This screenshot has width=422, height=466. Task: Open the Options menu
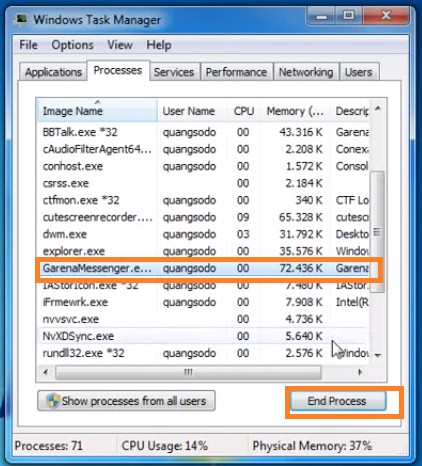(72, 45)
